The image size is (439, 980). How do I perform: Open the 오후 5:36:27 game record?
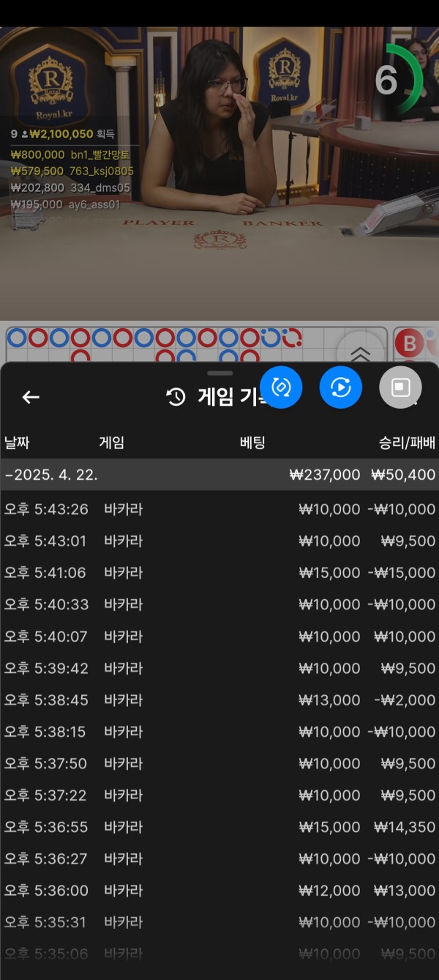click(x=219, y=858)
